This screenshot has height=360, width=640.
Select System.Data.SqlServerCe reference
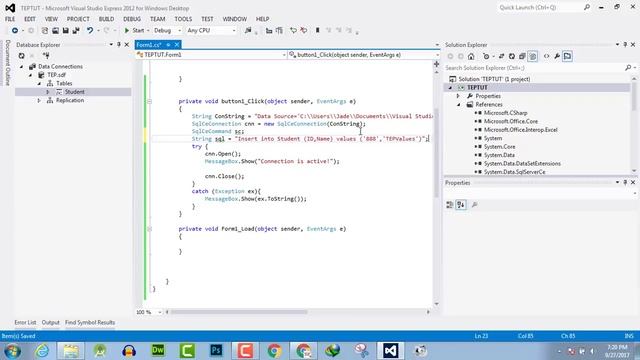pyautogui.click(x=514, y=172)
